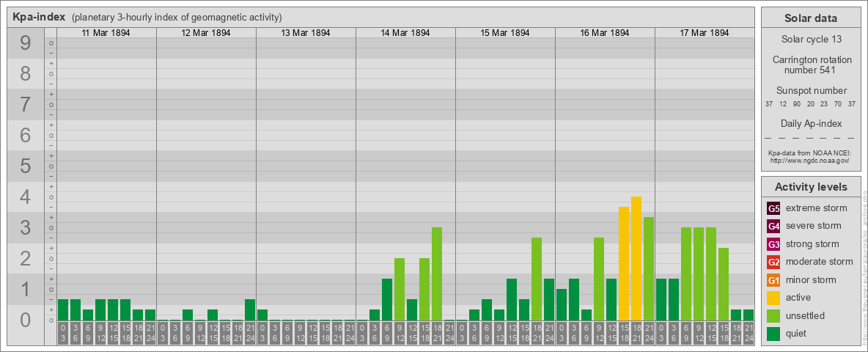Viewport: 868px width, 352px height.
Task: Click the 14 Mar 18-21 light green bar
Action: point(437,274)
